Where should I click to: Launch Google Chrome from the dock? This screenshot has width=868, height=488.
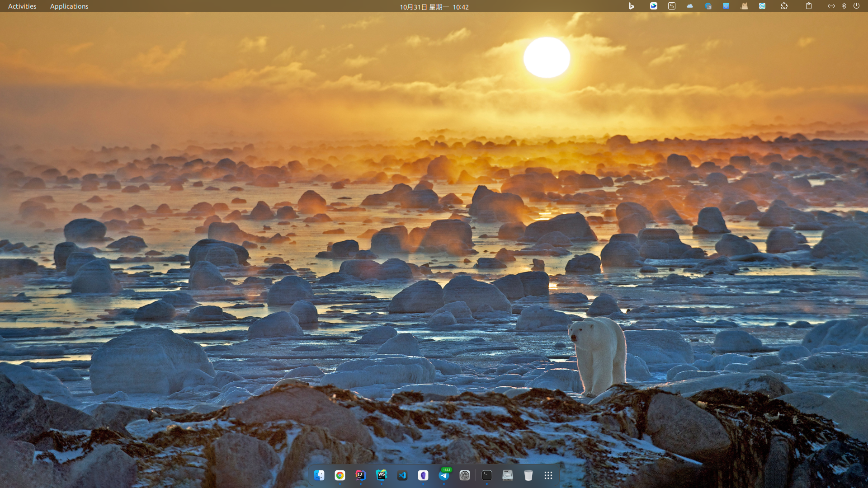[340, 475]
